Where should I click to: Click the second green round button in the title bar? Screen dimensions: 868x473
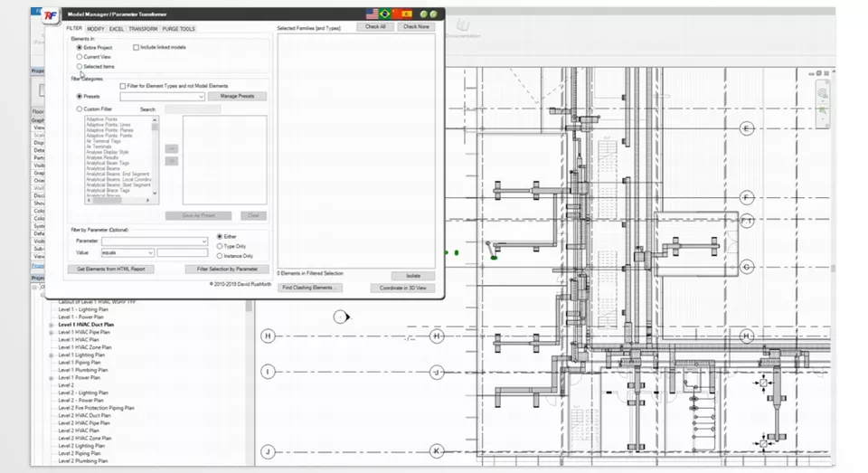point(433,14)
